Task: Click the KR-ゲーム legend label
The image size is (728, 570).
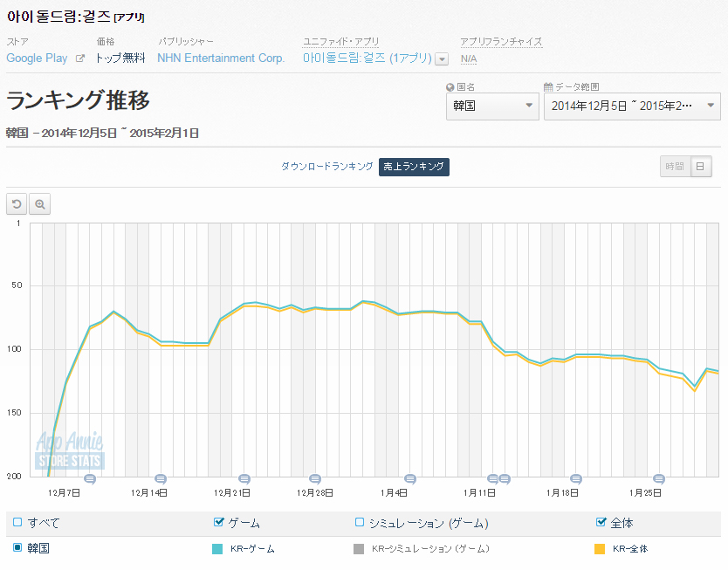Action: (x=252, y=549)
